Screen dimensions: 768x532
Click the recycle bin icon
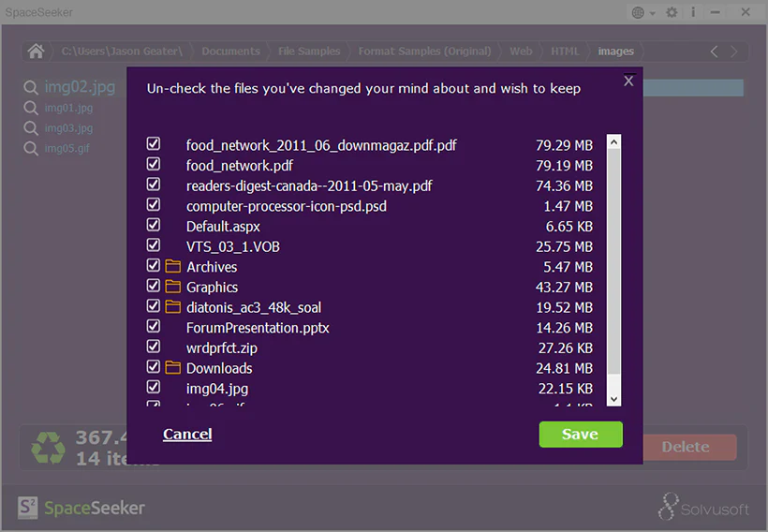(48, 448)
